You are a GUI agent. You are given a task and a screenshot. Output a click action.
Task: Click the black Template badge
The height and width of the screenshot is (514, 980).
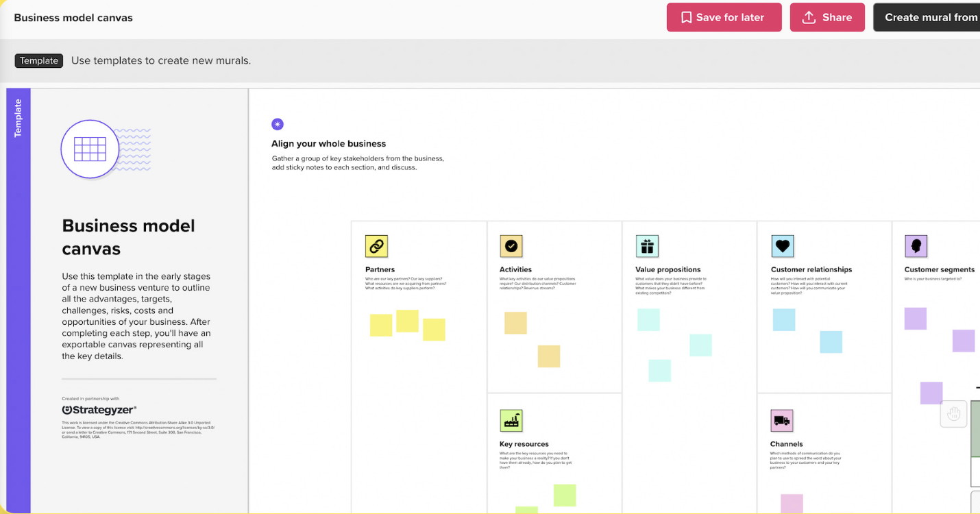pyautogui.click(x=39, y=60)
